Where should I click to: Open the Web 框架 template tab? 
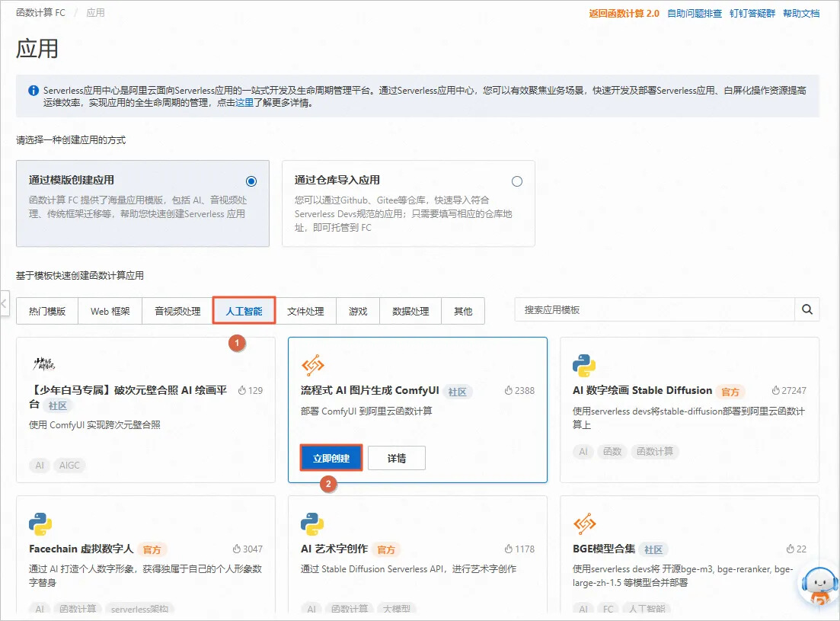coord(110,311)
